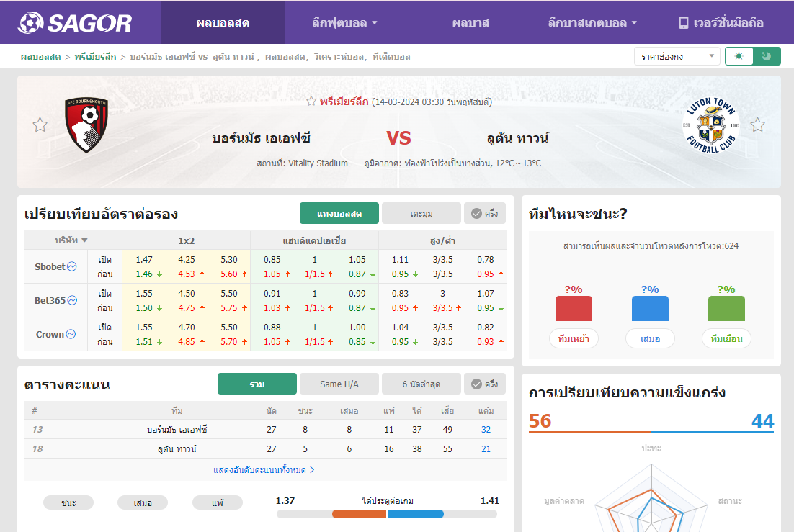This screenshot has width=794, height=532.
Task: Click the Luton Town row in standings
Action: tap(265, 448)
